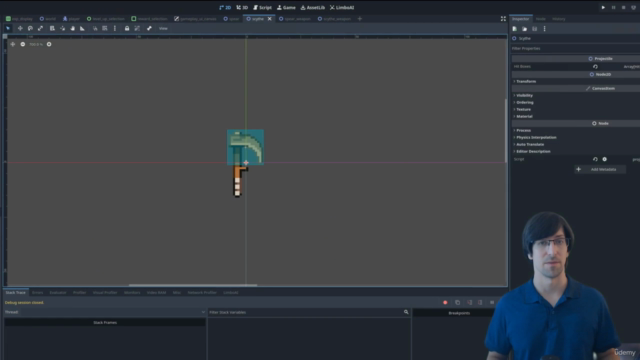Select the Pan Mode hand tool
This screenshot has width=640, height=360.
point(73,28)
